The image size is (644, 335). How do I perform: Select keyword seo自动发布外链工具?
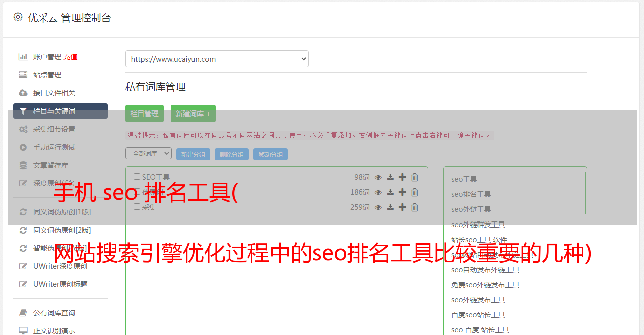[485, 270]
